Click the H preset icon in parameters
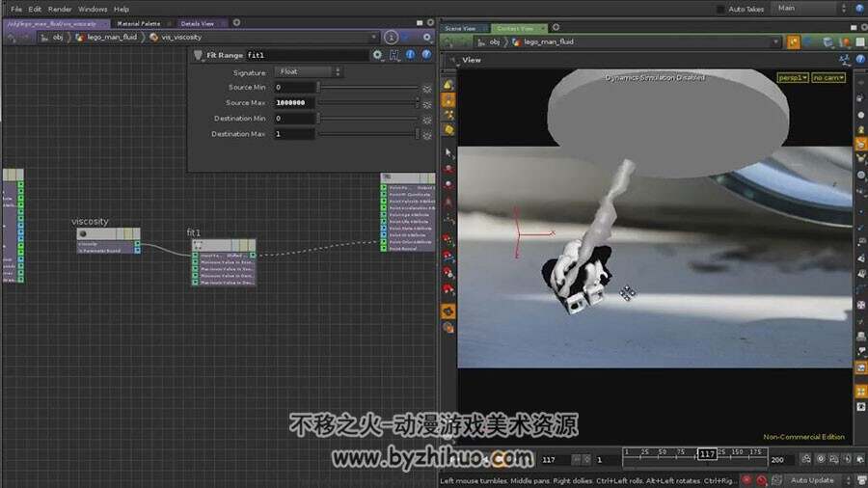This screenshot has width=868, height=488. click(394, 55)
